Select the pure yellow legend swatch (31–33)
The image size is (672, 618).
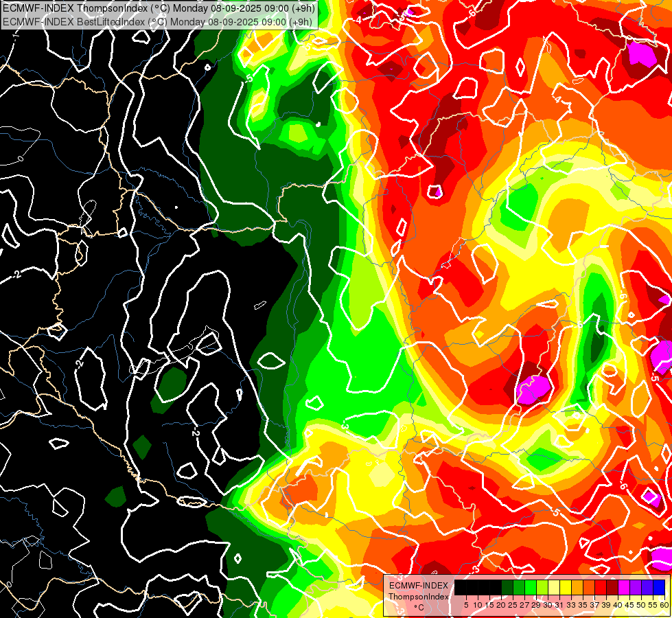(x=566, y=587)
